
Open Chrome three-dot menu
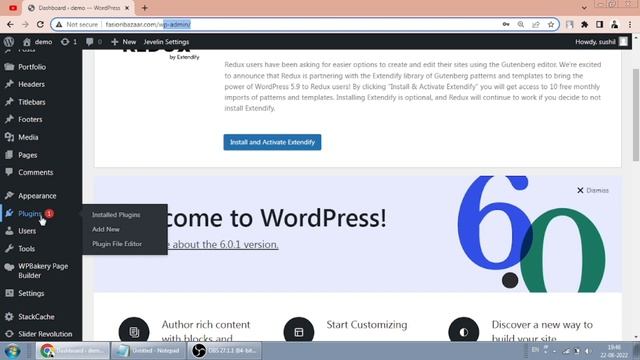point(630,24)
